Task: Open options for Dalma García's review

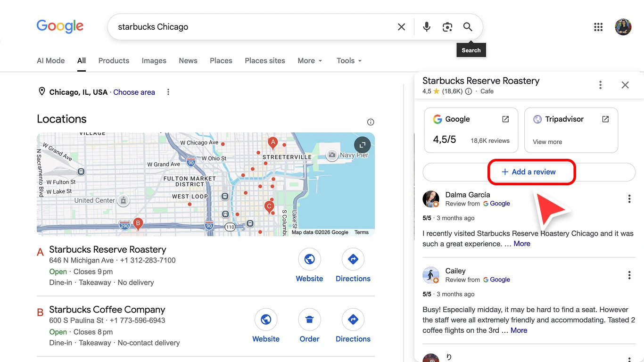Action: click(629, 199)
